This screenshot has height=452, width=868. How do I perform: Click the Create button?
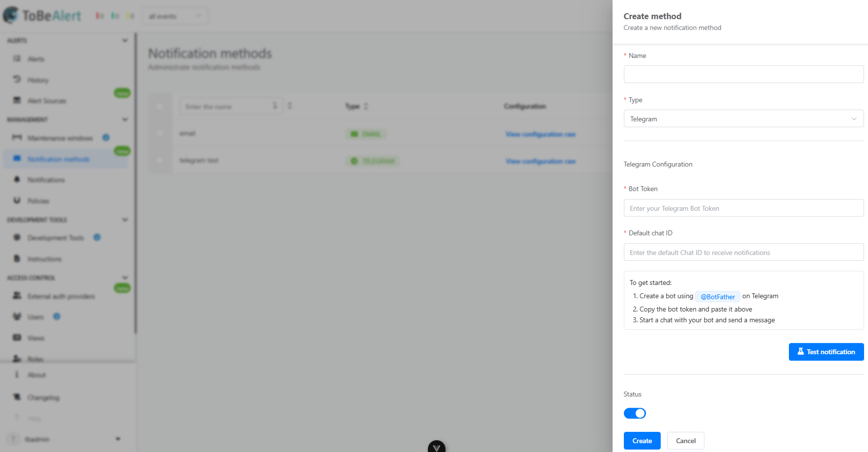click(642, 441)
